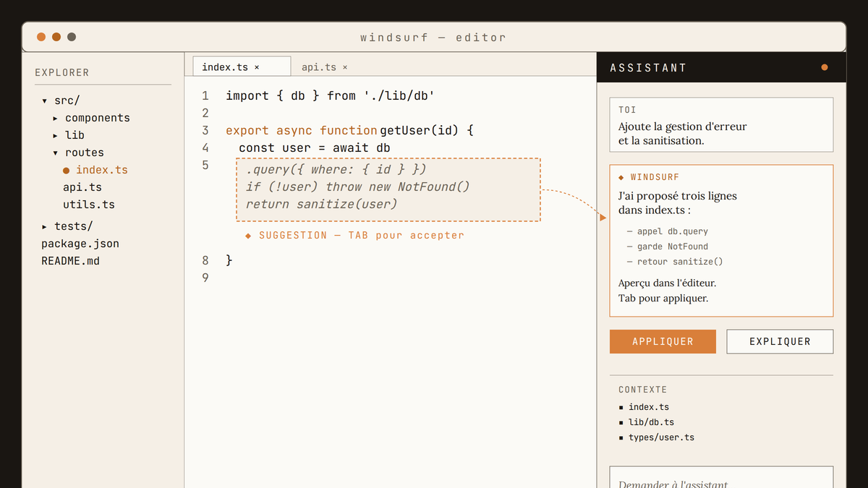
Task: Switch to the index.ts editor tab
Action: 242,67
